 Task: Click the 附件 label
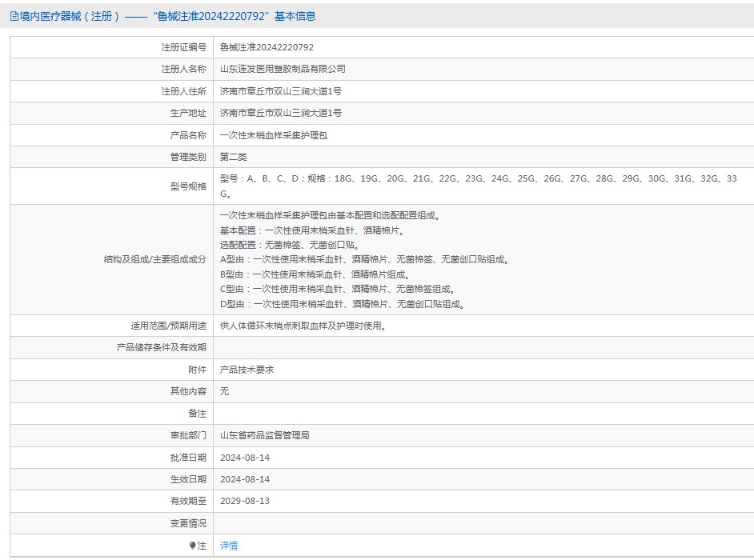click(197, 370)
